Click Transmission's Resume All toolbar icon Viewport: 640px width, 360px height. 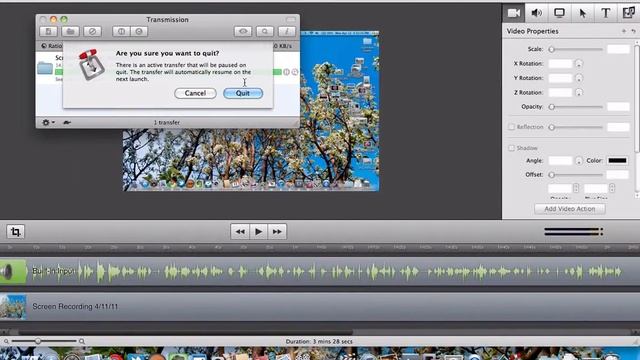coord(139,31)
